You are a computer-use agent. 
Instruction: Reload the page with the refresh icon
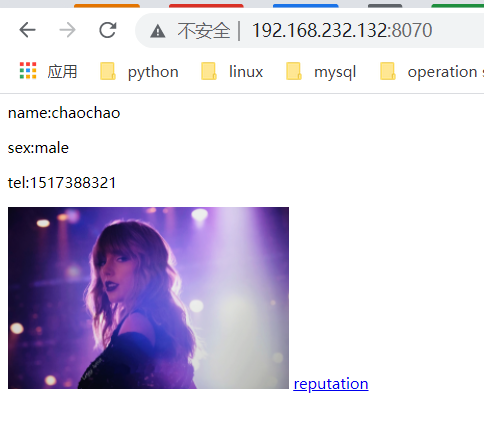coord(108,30)
